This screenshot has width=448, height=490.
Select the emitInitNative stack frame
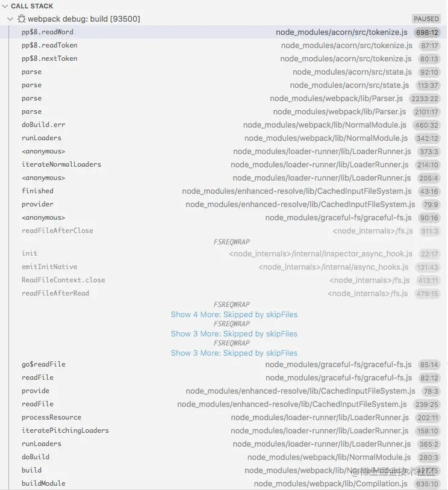point(224,267)
